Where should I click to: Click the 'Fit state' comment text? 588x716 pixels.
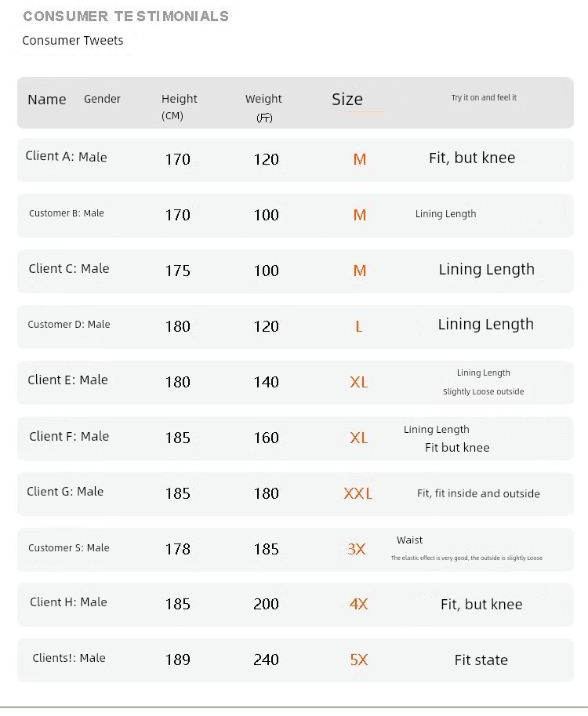[481, 660]
